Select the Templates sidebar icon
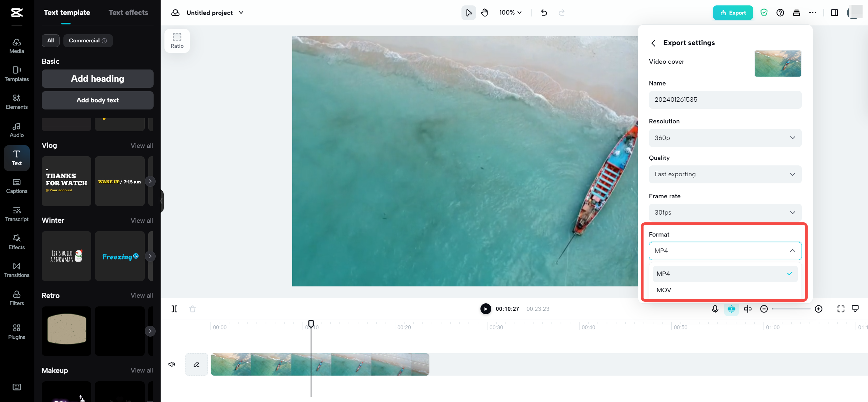 16,74
